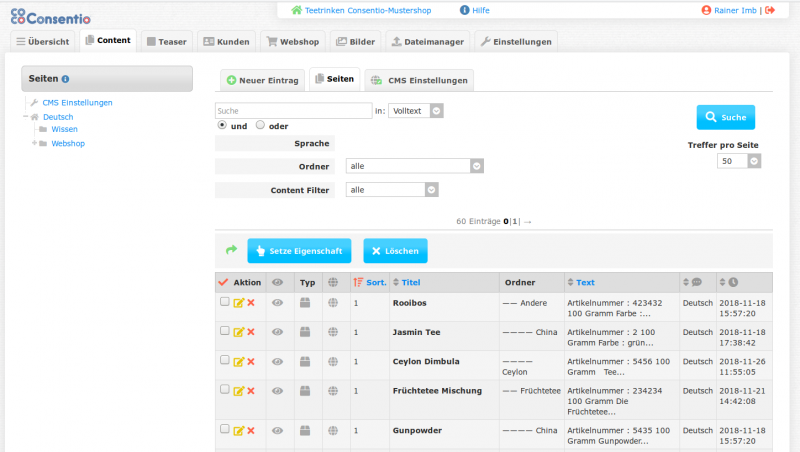Sort the table by Titel column
This screenshot has width=800, height=452.
pyautogui.click(x=411, y=283)
